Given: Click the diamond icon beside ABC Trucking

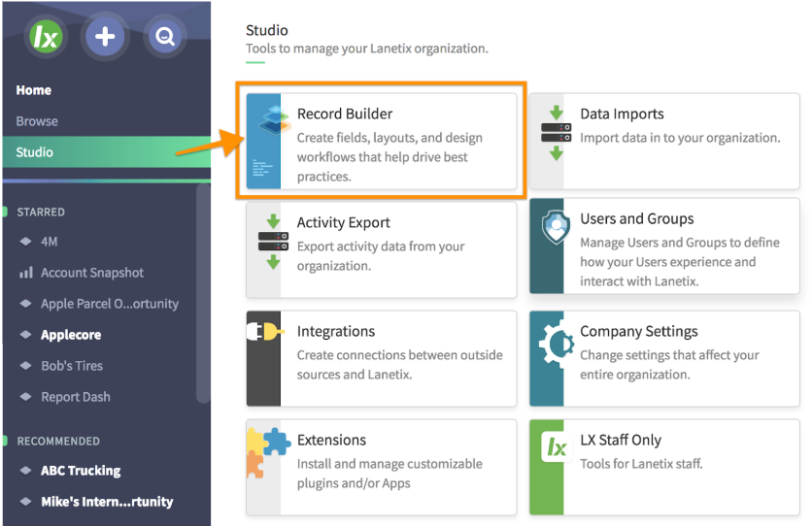Looking at the screenshot, I should click(x=25, y=471).
